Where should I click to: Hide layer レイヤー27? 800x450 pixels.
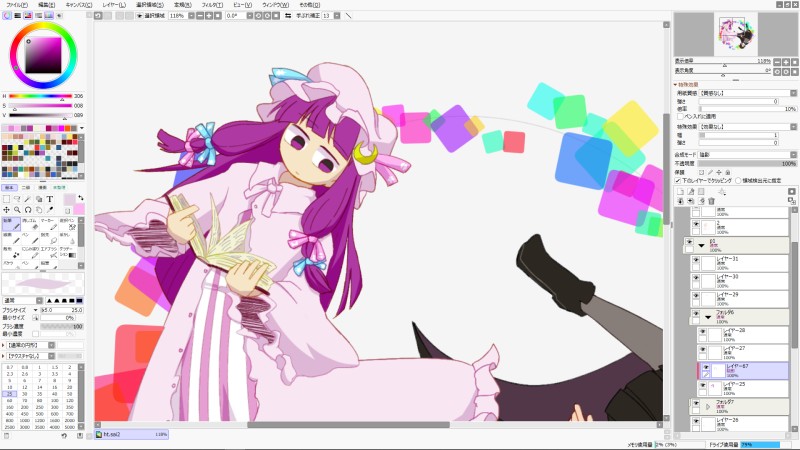coord(703,349)
